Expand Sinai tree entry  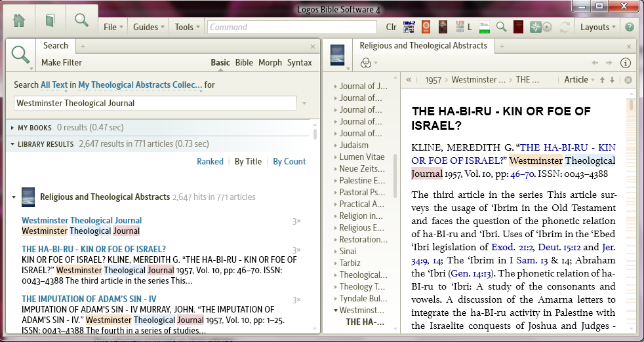point(336,252)
